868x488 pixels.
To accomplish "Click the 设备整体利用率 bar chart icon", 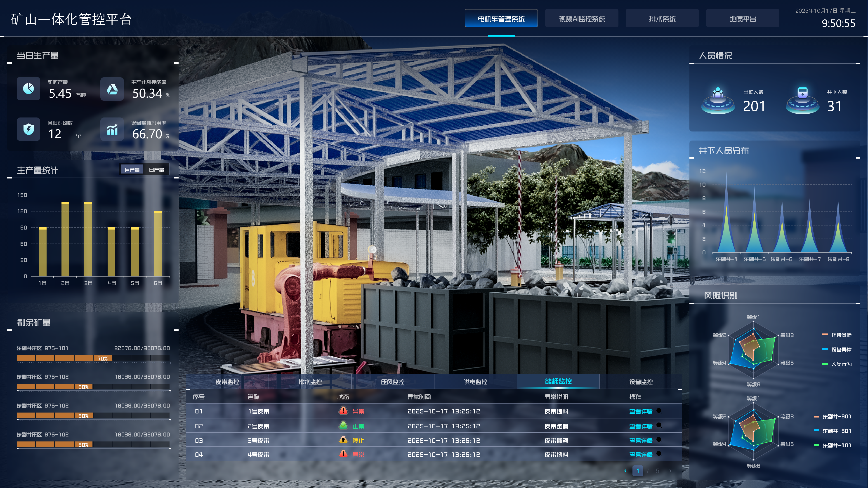I will [x=112, y=129].
